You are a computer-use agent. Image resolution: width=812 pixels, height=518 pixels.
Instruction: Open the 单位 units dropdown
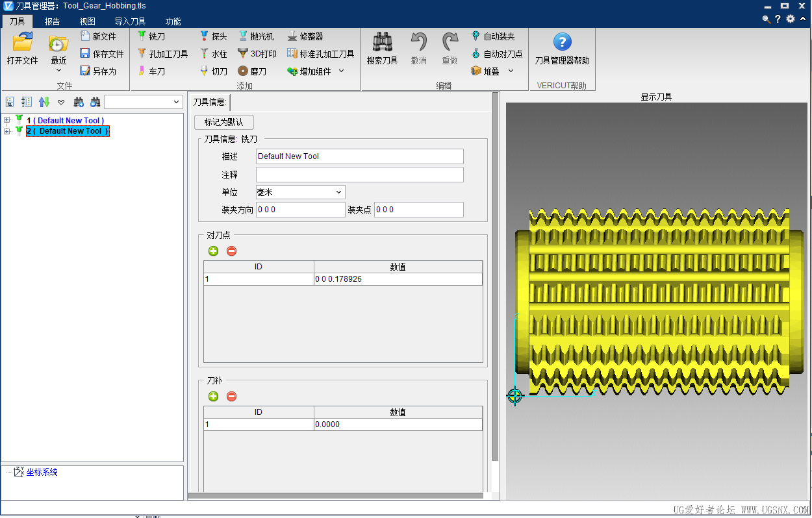click(x=338, y=192)
